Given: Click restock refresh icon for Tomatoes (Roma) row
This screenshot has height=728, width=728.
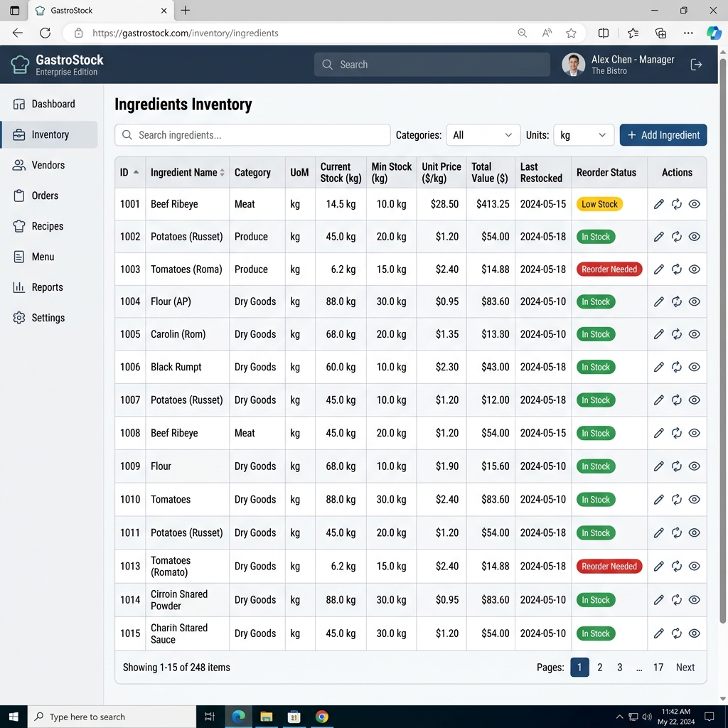Looking at the screenshot, I should click(677, 269).
